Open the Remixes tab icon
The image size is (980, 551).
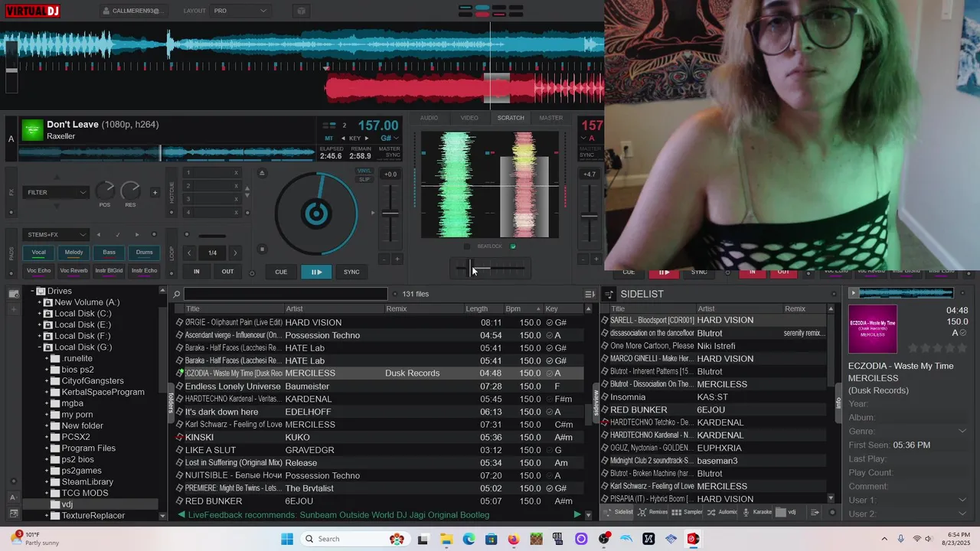tap(653, 512)
